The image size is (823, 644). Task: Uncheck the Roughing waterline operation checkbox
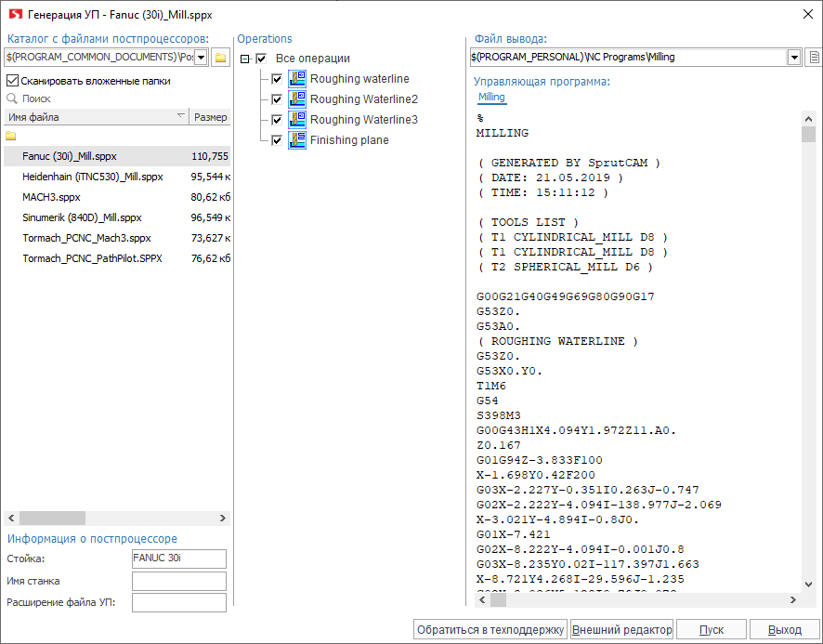[x=277, y=79]
